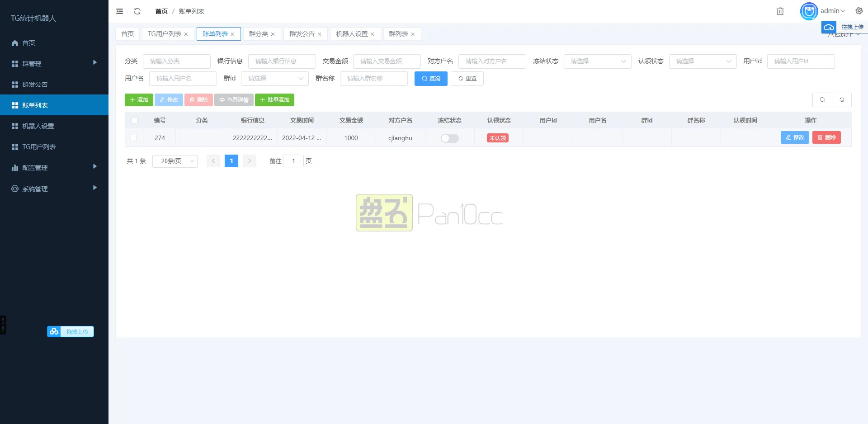The height and width of the screenshot is (424, 868).
Task: Open the settings gear in the top corner
Action: tap(859, 11)
